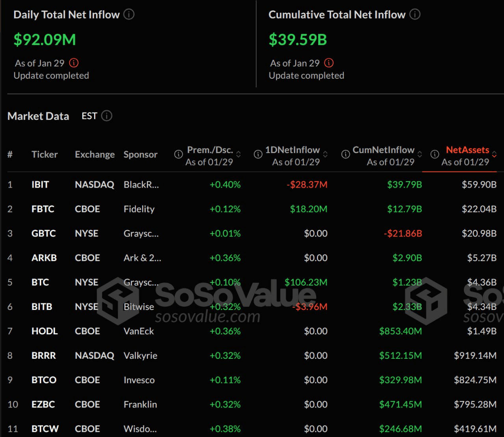Click the $92.09M daily inflow value
The width and height of the screenshot is (504, 437).
45,40
